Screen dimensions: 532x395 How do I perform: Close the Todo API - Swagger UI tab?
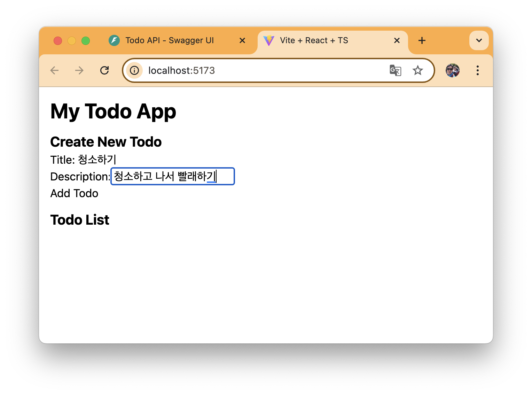tap(242, 40)
